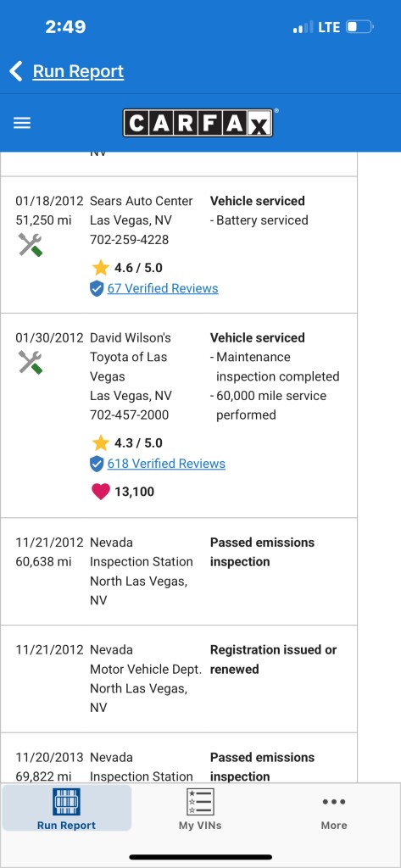Tap Toyota dealer phone number 702-457-2000
The image size is (401, 868).
tap(130, 415)
